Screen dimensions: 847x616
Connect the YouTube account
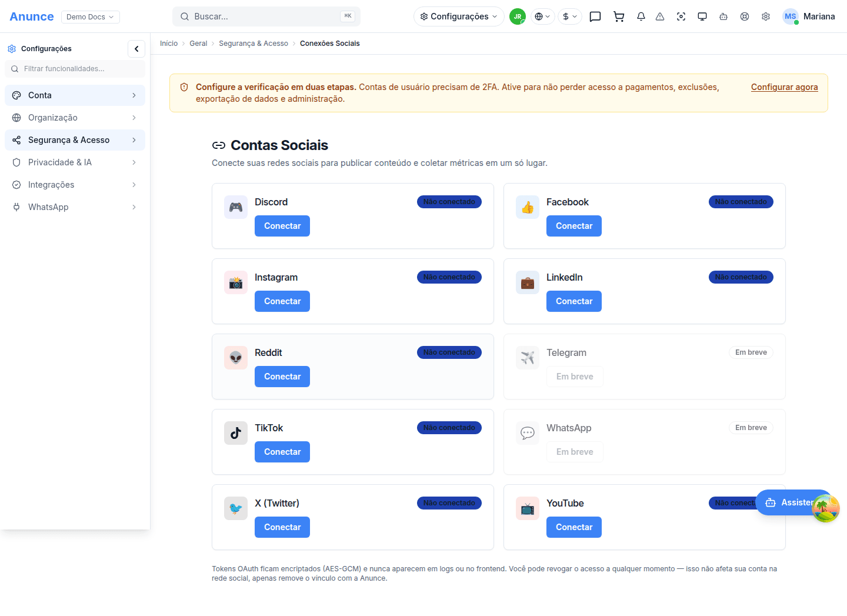click(574, 527)
